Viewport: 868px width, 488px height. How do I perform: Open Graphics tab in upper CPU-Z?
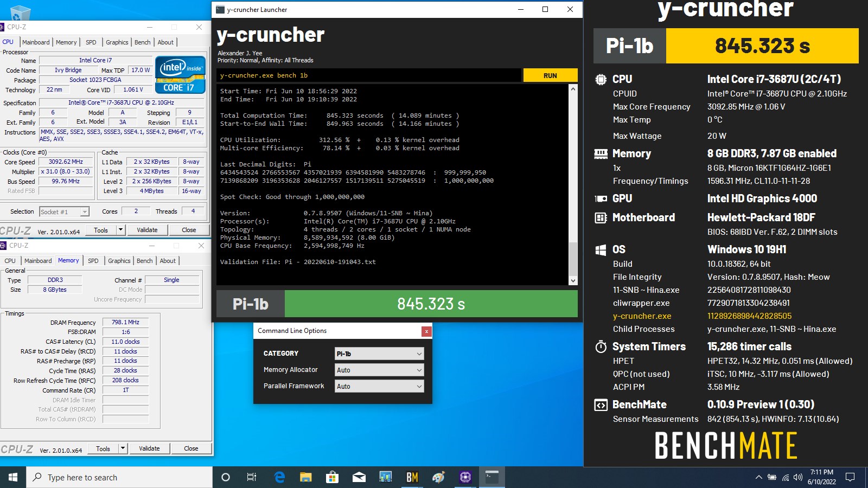coord(117,42)
